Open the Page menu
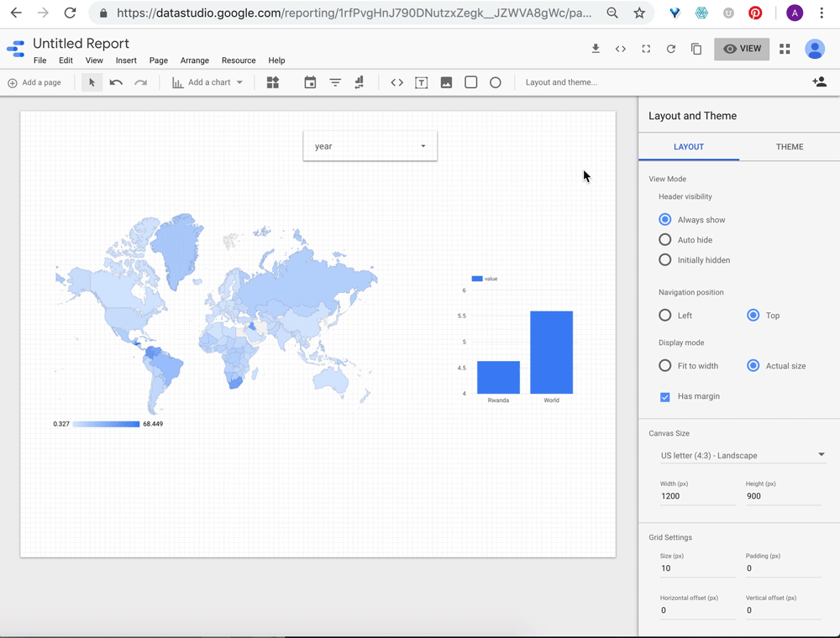Image resolution: width=840 pixels, height=638 pixels. [159, 60]
